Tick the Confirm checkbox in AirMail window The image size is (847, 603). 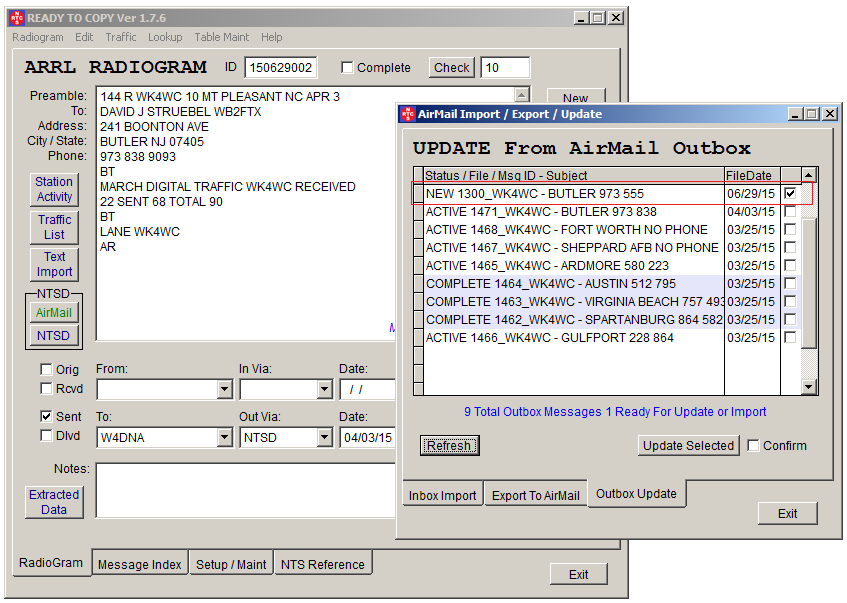tap(753, 446)
